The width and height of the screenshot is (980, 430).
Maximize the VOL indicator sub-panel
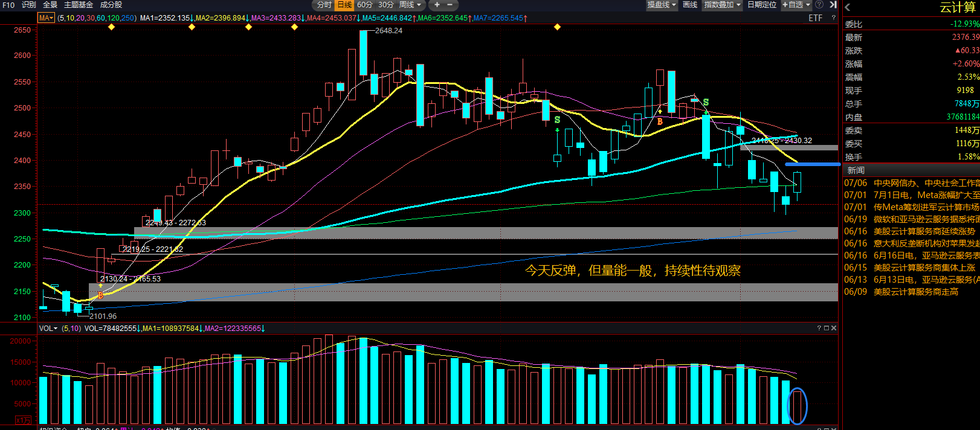click(x=827, y=328)
